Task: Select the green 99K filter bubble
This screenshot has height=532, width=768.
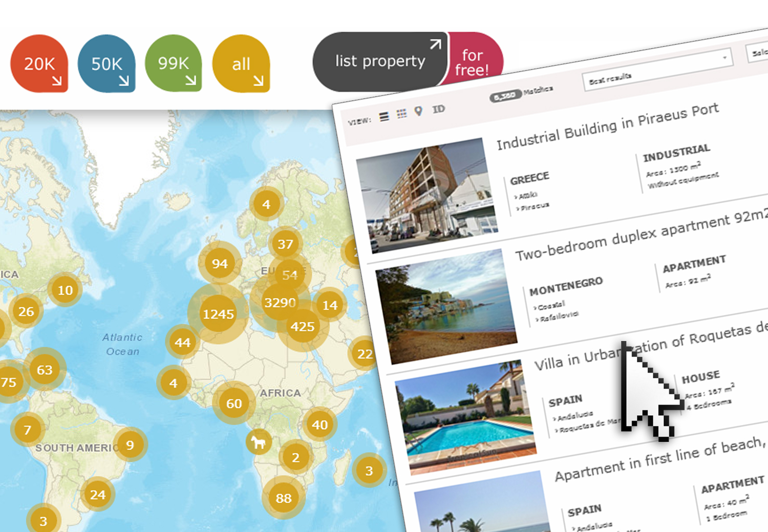Action: 174,63
